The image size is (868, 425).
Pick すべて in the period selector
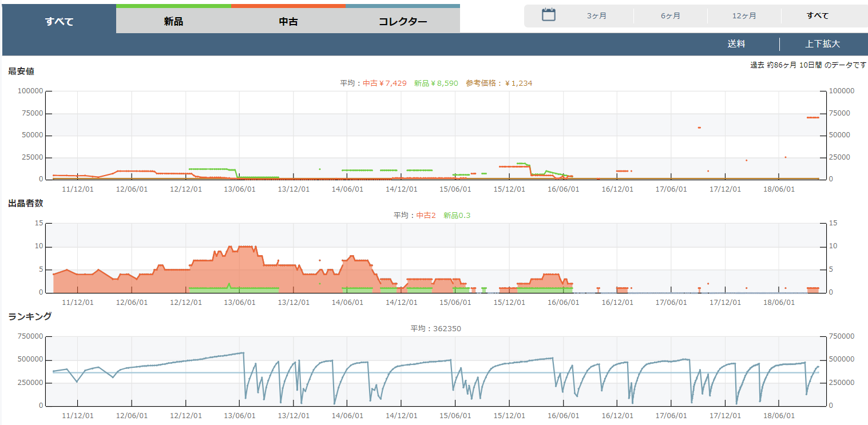pyautogui.click(x=817, y=16)
